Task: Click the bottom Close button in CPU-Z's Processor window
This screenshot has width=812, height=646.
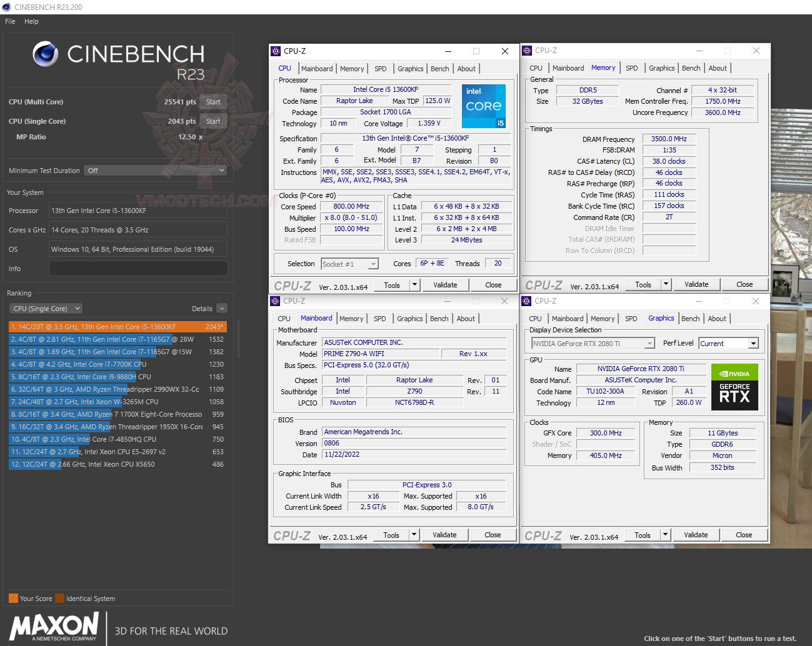Action: coord(493,285)
